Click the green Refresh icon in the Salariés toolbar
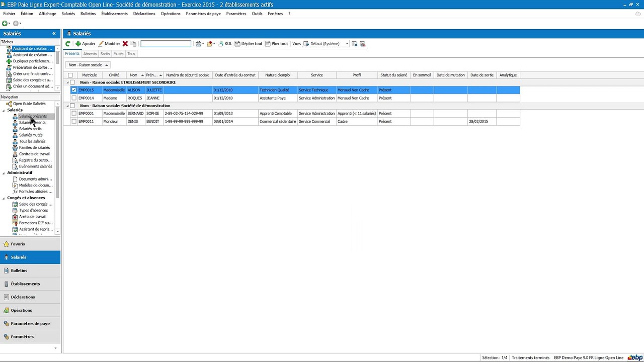 pos(68,44)
